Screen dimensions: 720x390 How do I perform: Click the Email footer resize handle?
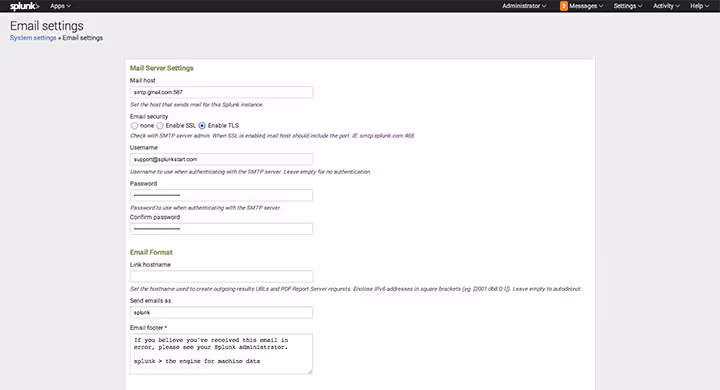click(310, 372)
